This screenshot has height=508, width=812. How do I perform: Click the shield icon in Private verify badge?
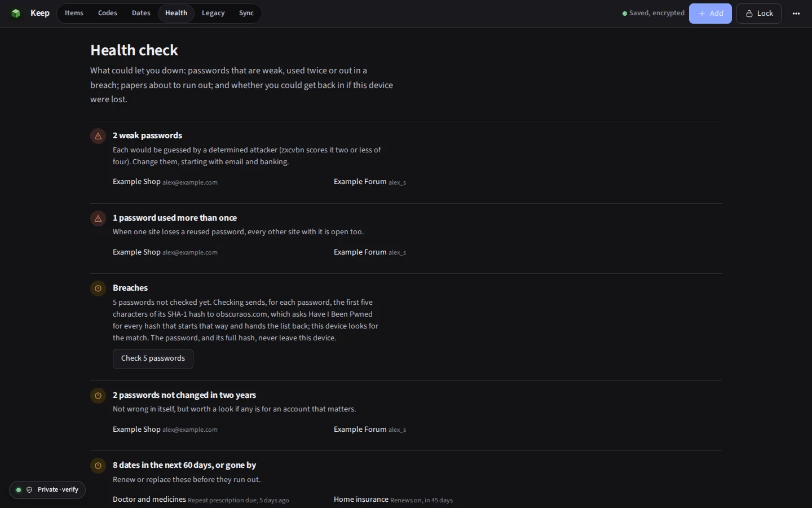[29, 490]
